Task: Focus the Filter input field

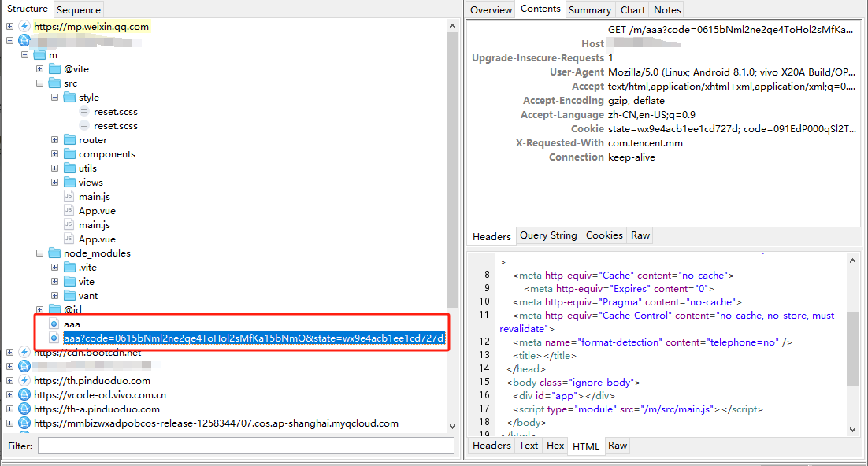Action: click(x=246, y=446)
